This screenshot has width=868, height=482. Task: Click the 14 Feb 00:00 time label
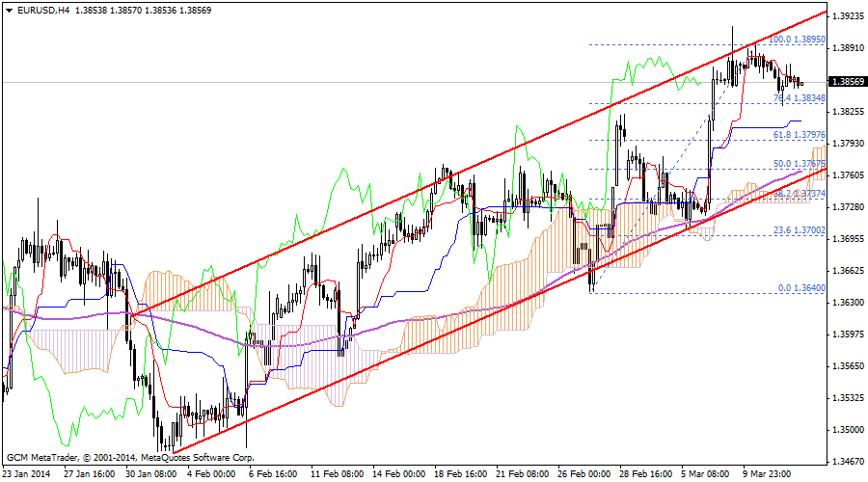(x=399, y=474)
